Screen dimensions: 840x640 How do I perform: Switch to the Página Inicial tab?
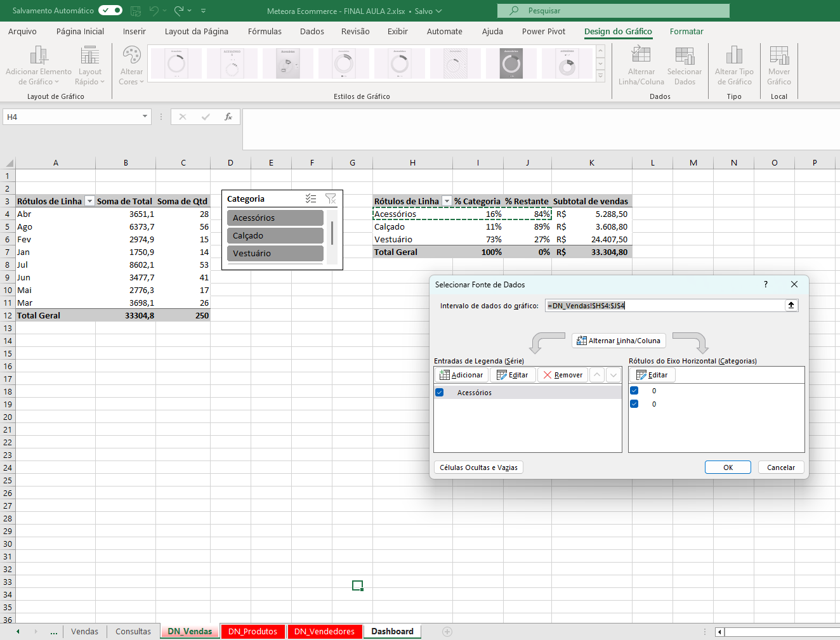[80, 31]
